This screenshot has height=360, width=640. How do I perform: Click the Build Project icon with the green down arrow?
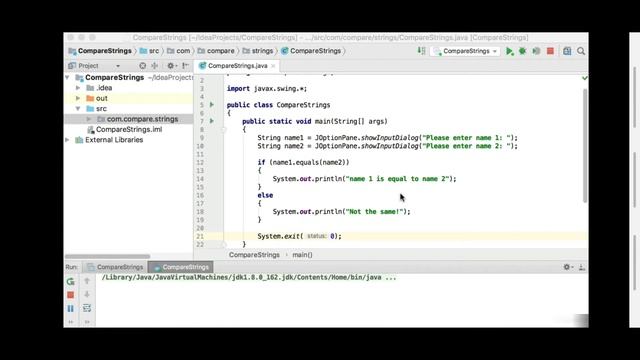pyautogui.click(x=421, y=51)
